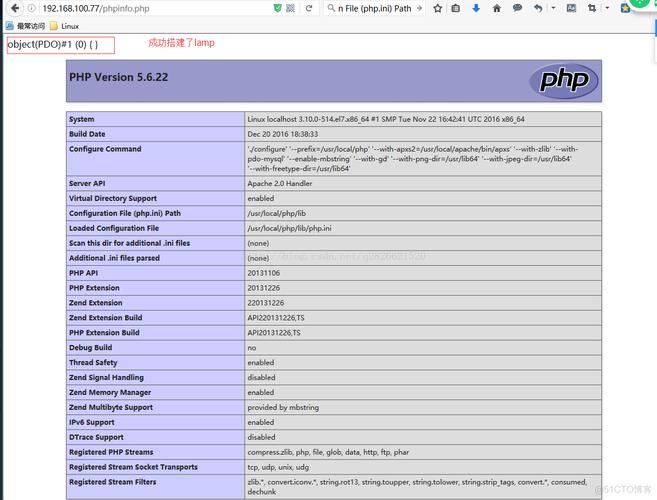Open the search magnifier icon in search box
Screen dimensions: 657x500
[331, 8]
